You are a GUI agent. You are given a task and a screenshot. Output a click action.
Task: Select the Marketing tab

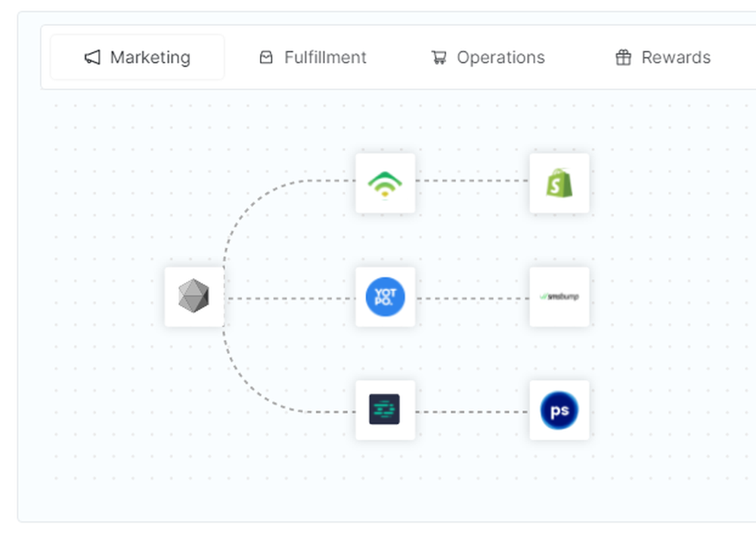coord(137,57)
